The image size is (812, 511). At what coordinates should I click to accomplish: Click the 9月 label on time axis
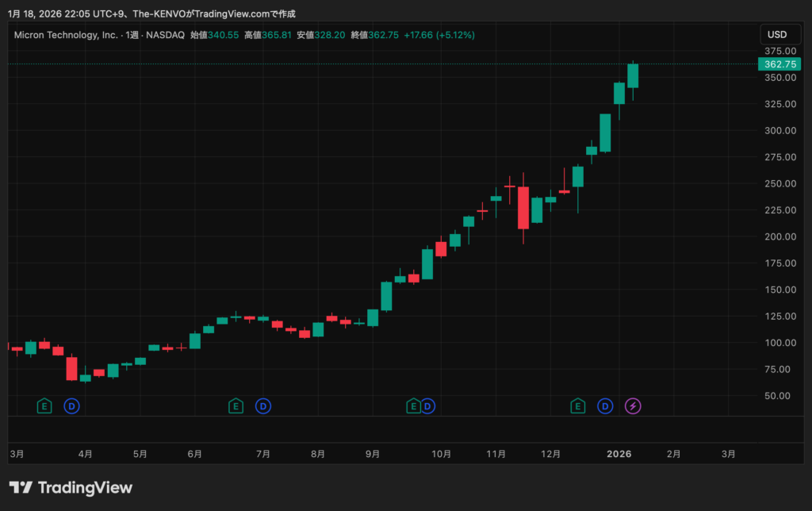(372, 454)
